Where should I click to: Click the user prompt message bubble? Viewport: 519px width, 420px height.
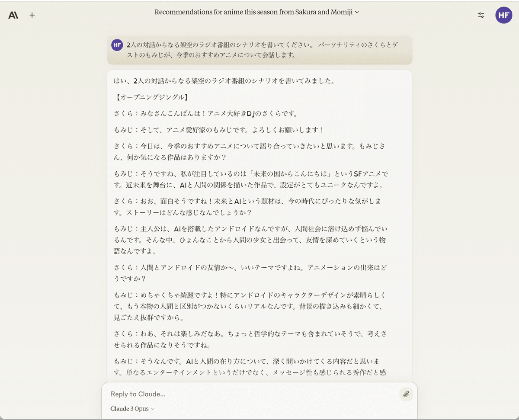[x=259, y=50]
